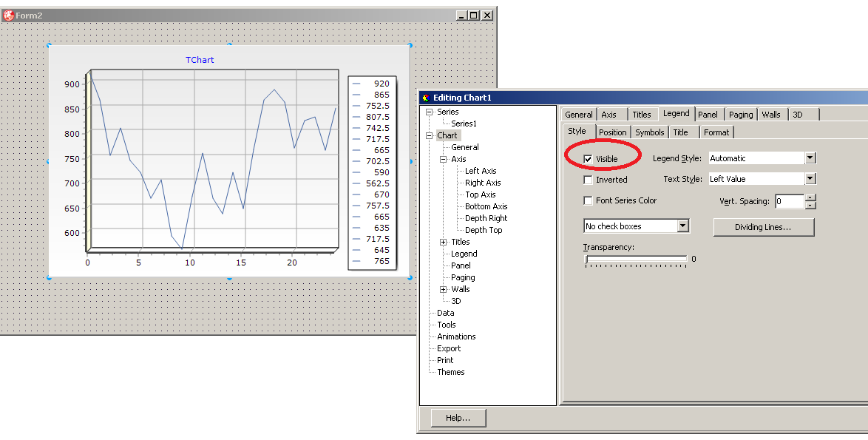The height and width of the screenshot is (440, 868).
Task: Select Bottom Axis in the tree
Action: [486, 206]
